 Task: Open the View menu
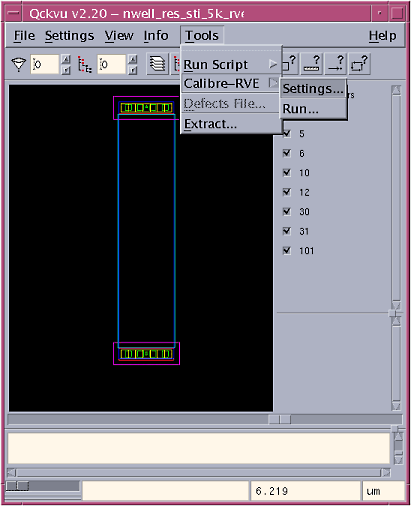point(119,35)
